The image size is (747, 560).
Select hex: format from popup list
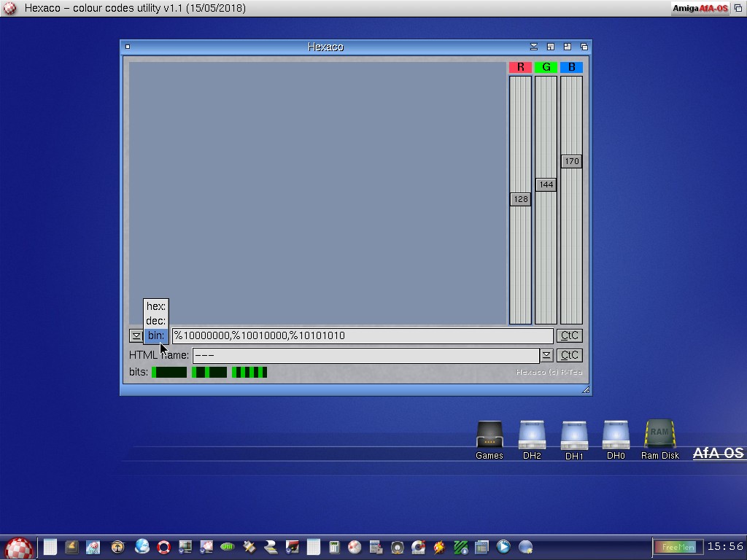coord(156,306)
